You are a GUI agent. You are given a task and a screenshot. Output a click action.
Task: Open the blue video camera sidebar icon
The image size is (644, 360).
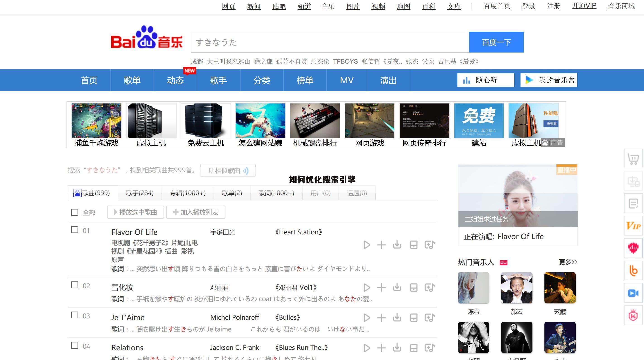(633, 293)
